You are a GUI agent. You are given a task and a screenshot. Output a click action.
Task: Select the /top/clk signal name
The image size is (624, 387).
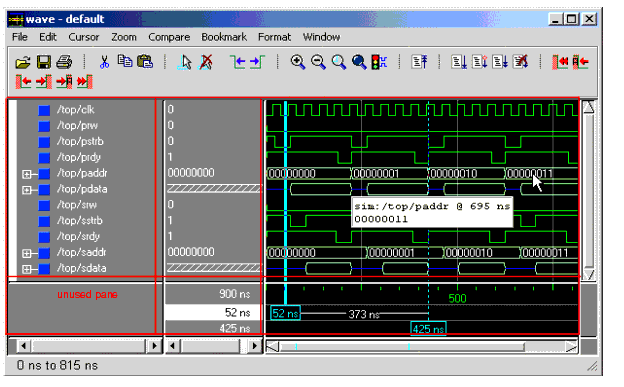pyautogui.click(x=76, y=110)
